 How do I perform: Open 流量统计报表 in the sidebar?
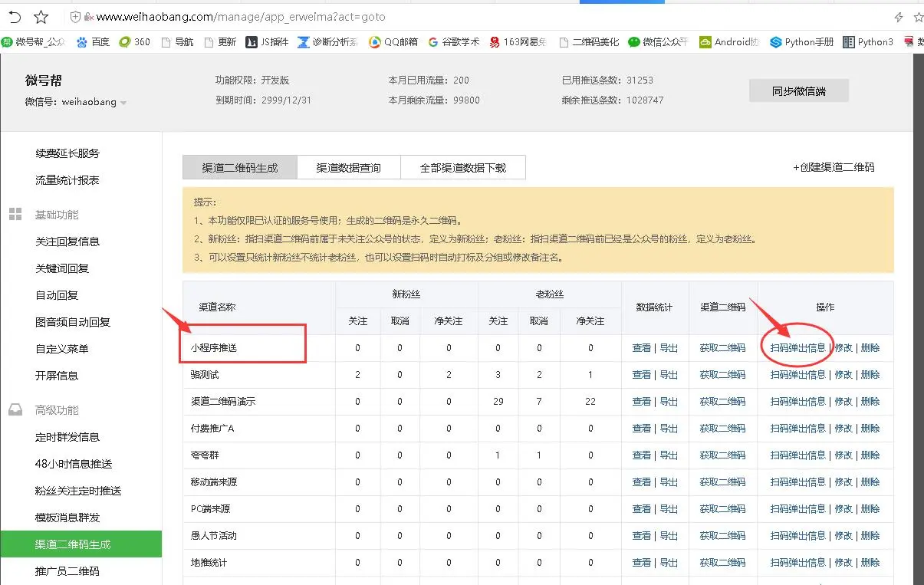[67, 180]
